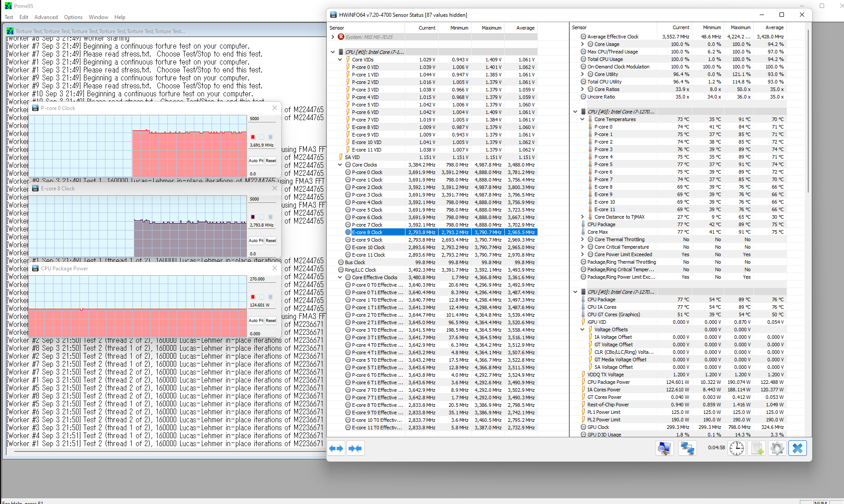
Task: Collapse the Voltage Offsets node
Action: 583,330
